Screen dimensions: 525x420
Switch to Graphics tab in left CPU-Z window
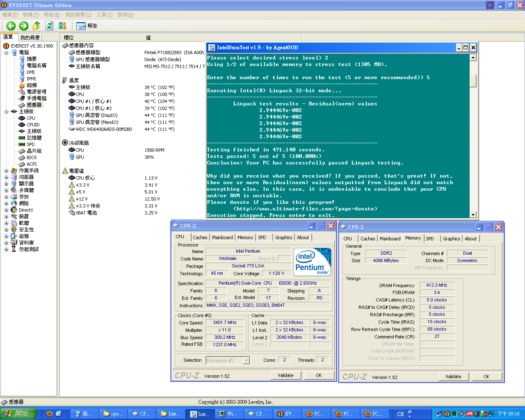click(284, 237)
